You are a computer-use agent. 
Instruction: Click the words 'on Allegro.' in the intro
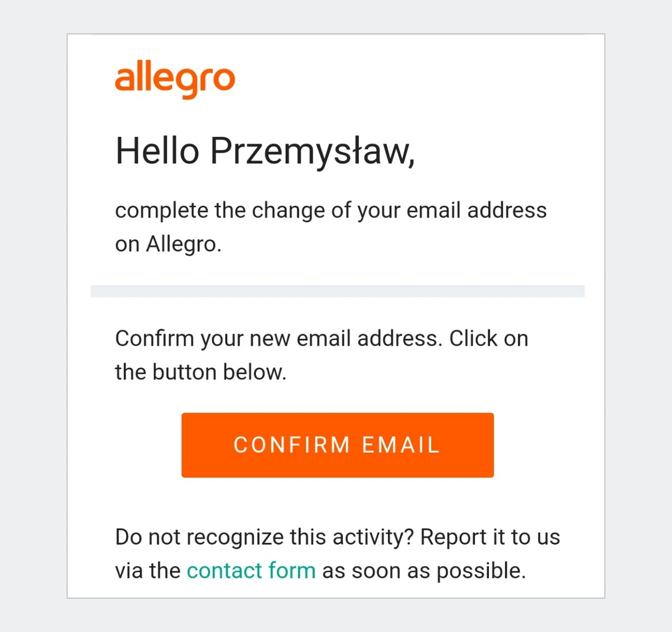click(168, 244)
